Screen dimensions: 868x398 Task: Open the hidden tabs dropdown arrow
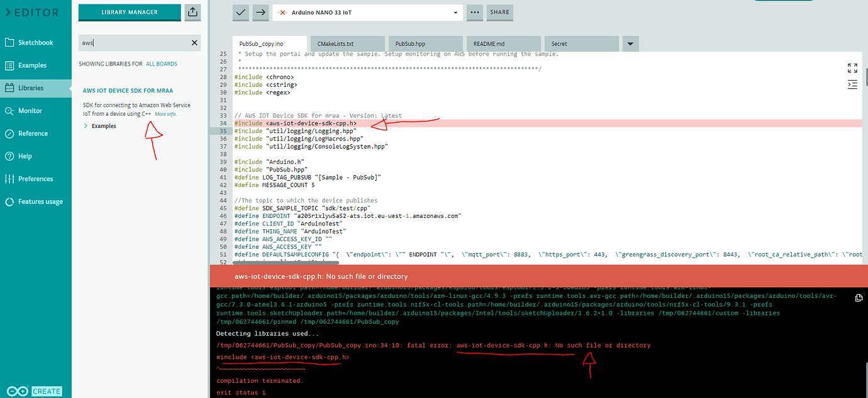pos(630,43)
